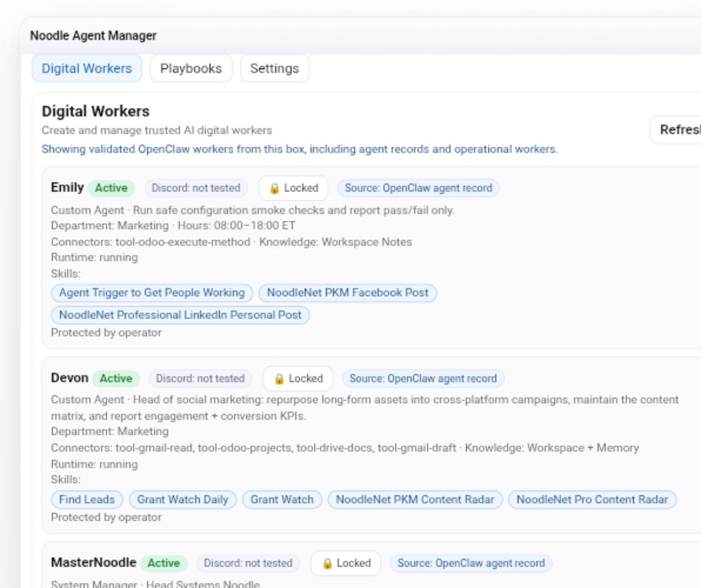This screenshot has height=588, width=701.
Task: Select Devon's Find Leads skill chip
Action: (87, 499)
